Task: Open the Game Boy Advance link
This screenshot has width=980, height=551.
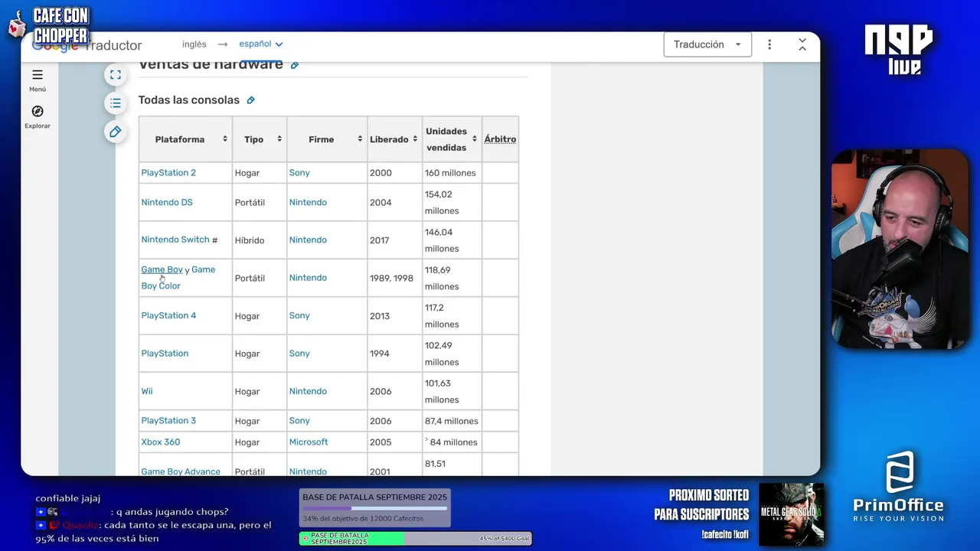Action: (x=181, y=471)
